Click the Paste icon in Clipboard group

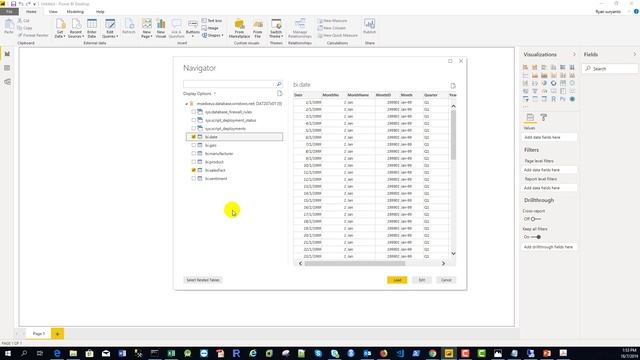(x=9, y=27)
